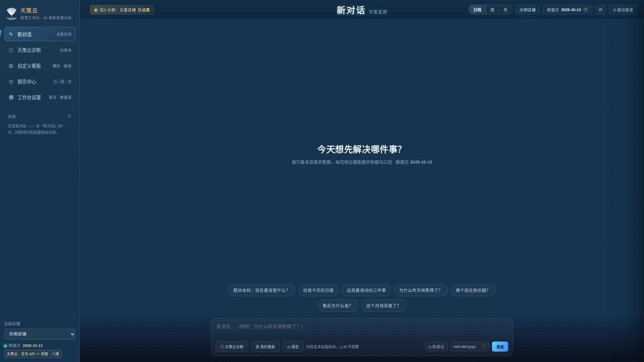Click the 店3 示例 · 五星店铺 badge
644x362 pixels.
point(122,10)
